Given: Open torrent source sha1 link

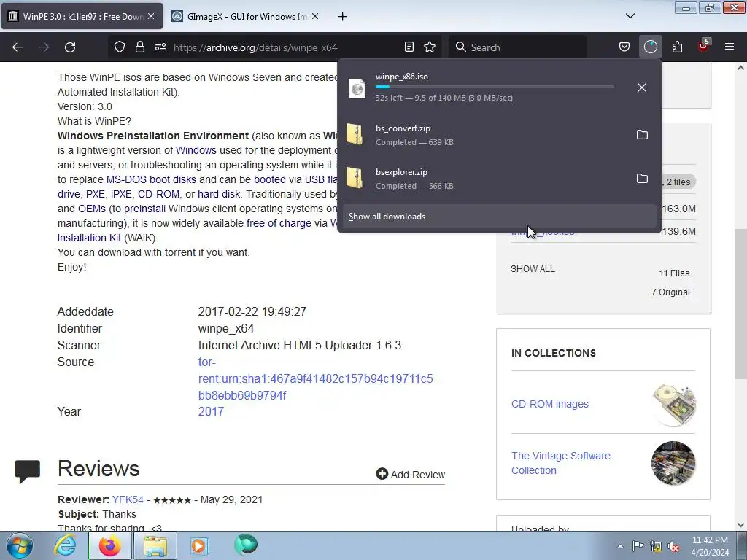Looking at the screenshot, I should pyautogui.click(x=315, y=378).
